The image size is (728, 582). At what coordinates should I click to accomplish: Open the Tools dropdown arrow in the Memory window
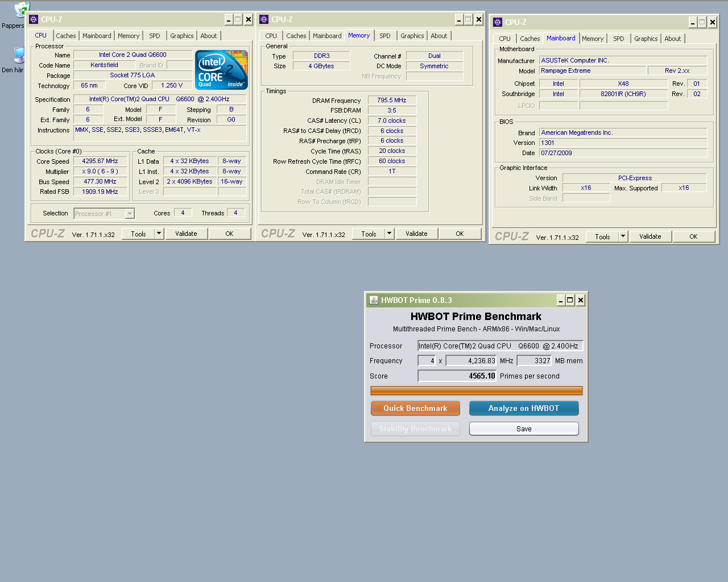click(x=389, y=234)
